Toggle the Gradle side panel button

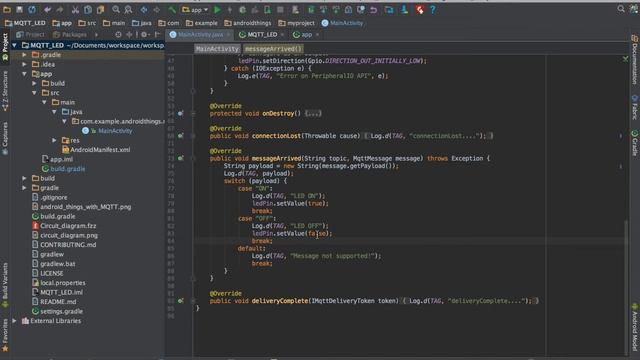coord(635,143)
